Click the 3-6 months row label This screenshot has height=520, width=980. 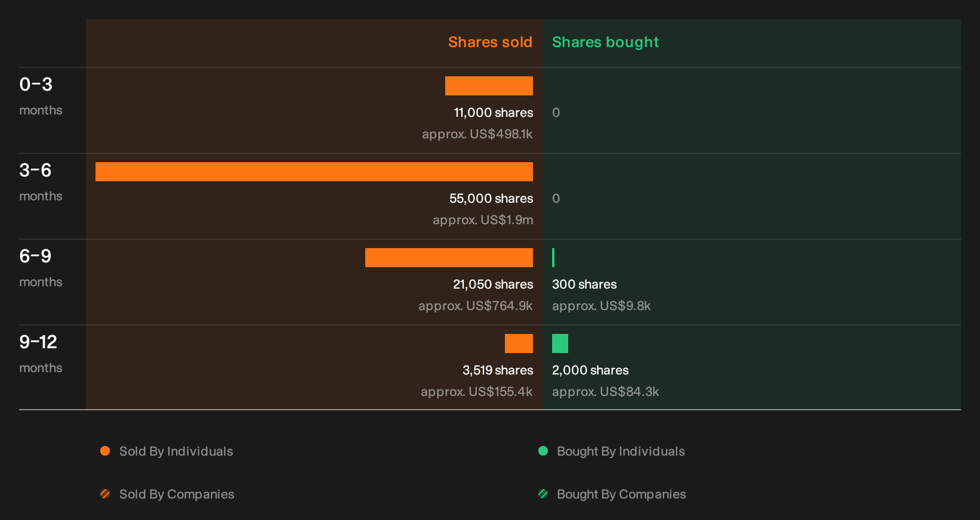(41, 182)
